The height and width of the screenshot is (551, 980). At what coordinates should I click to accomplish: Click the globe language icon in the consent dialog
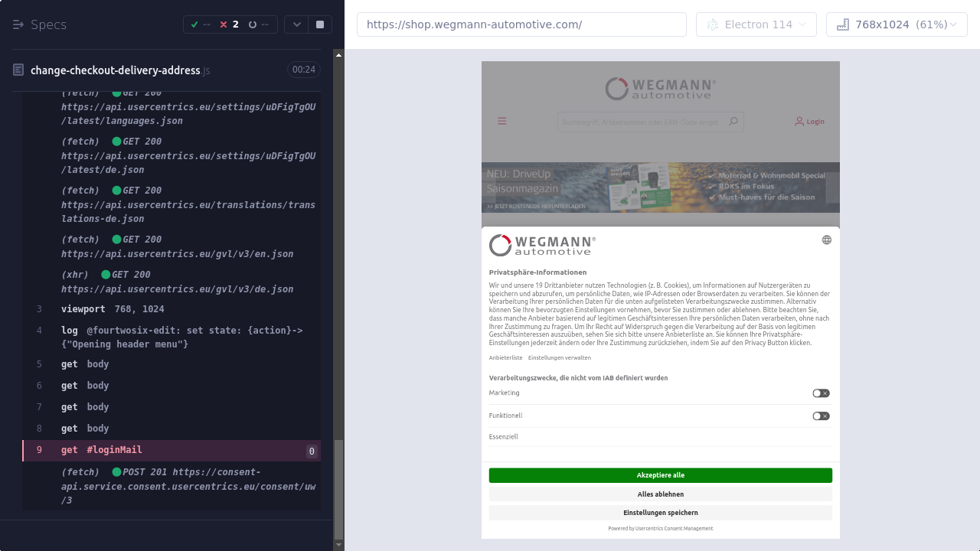(826, 240)
